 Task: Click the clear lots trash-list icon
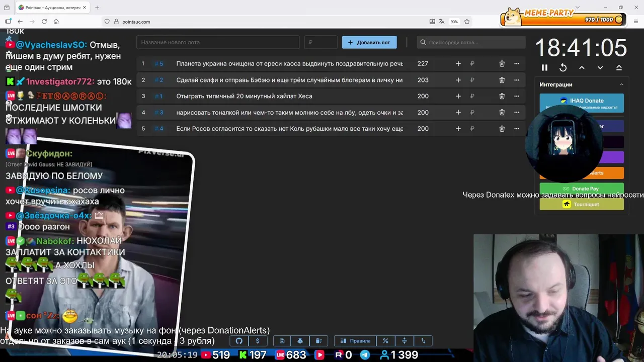coord(318,341)
